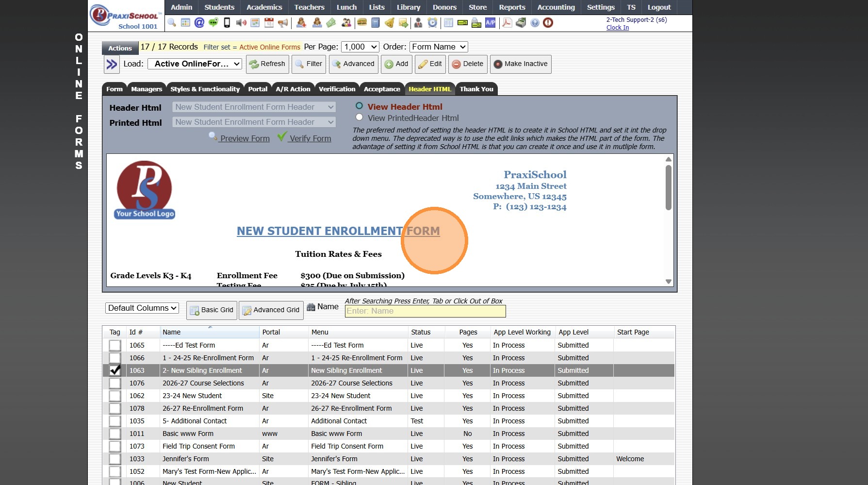Open the Per Page dropdown

click(x=360, y=47)
